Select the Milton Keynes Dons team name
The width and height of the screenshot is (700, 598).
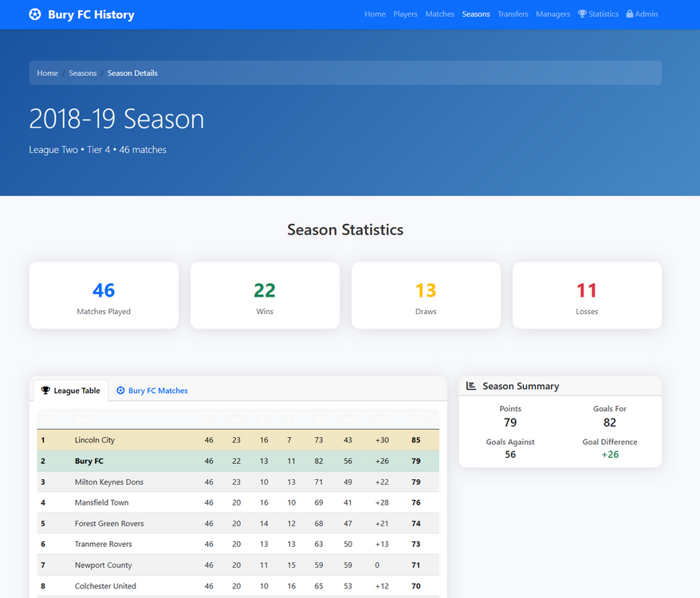point(109,482)
